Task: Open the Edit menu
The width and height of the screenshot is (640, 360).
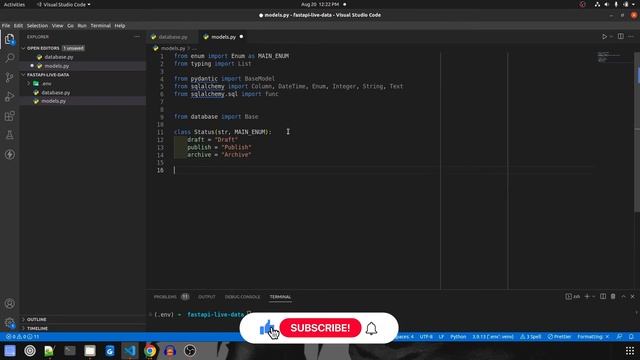Action: [18, 25]
